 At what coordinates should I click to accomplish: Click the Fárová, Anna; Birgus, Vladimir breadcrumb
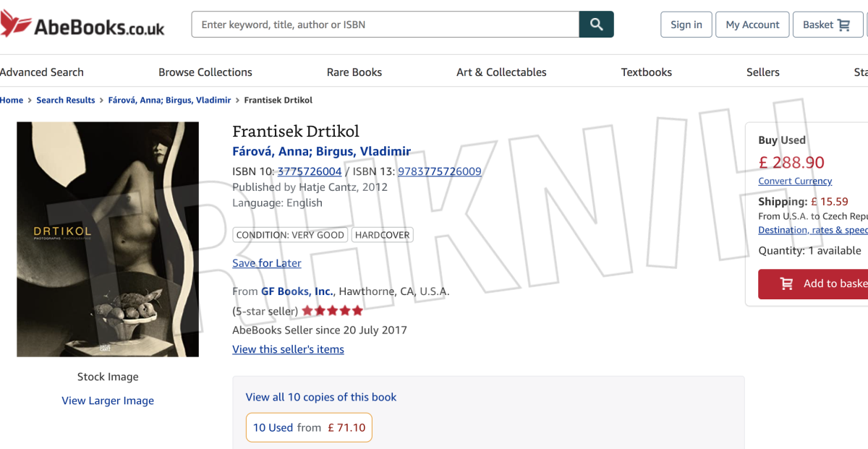[x=169, y=101]
